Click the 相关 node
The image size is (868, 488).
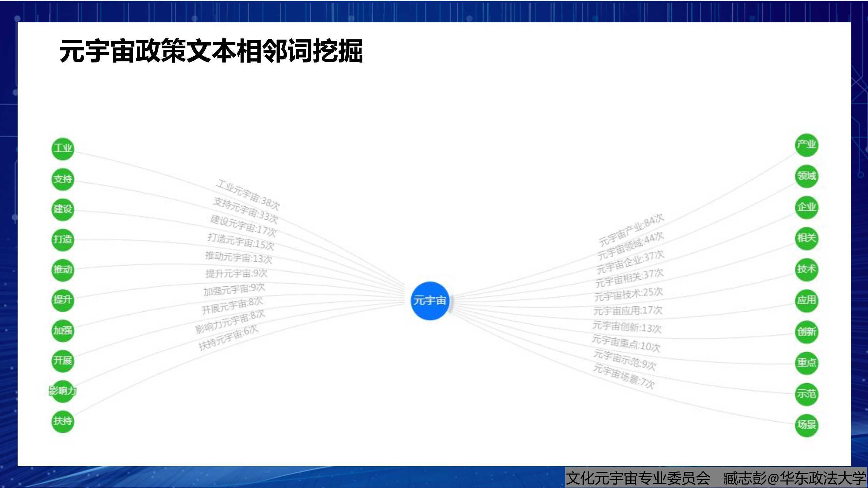(x=806, y=238)
